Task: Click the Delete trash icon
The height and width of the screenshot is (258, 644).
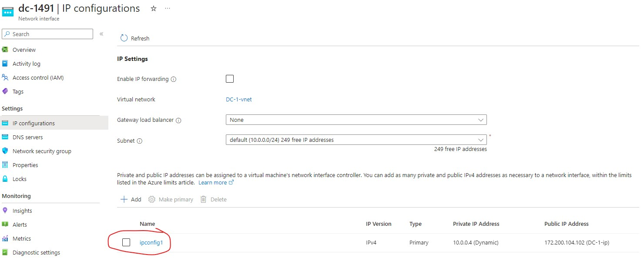Action: tap(203, 199)
